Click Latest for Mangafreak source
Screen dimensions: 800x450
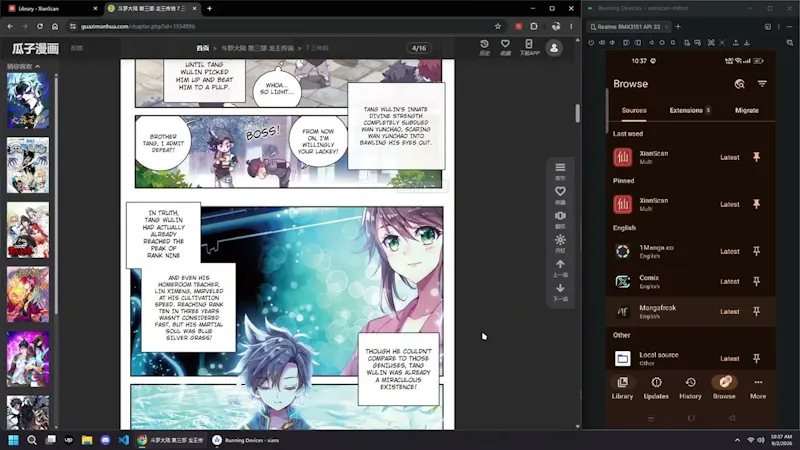point(730,311)
